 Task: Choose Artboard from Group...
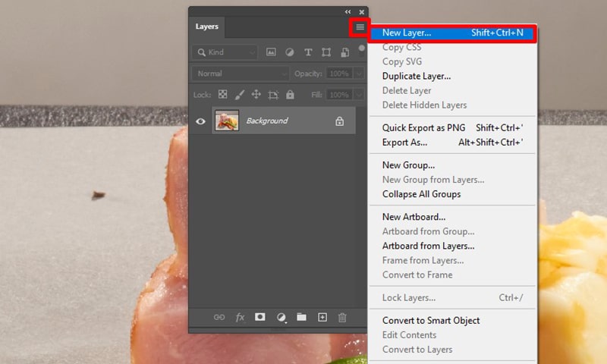(452, 231)
